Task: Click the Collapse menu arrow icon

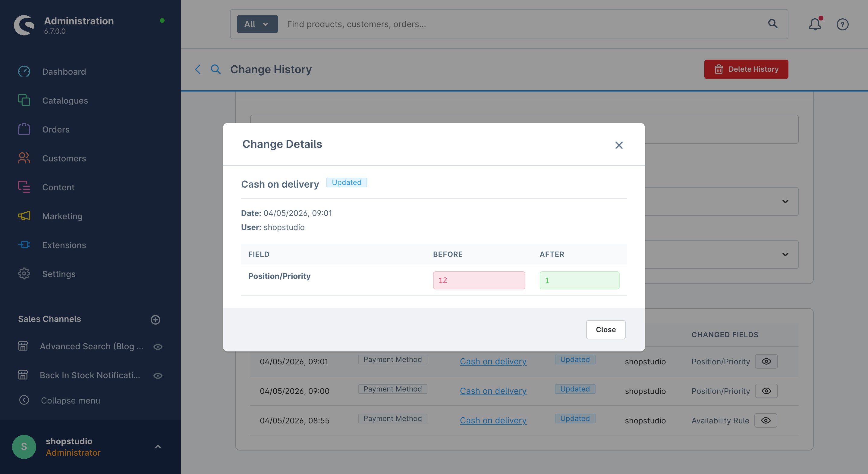Action: (x=24, y=400)
